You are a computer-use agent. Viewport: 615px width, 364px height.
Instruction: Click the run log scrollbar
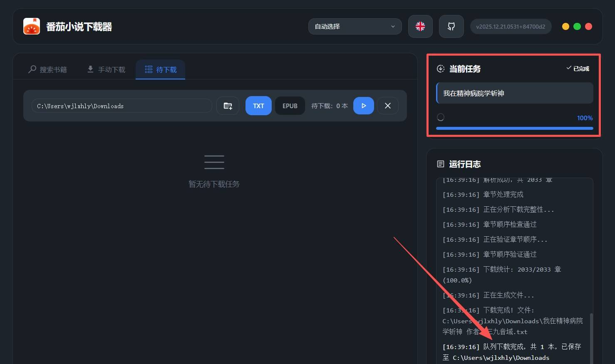591,338
